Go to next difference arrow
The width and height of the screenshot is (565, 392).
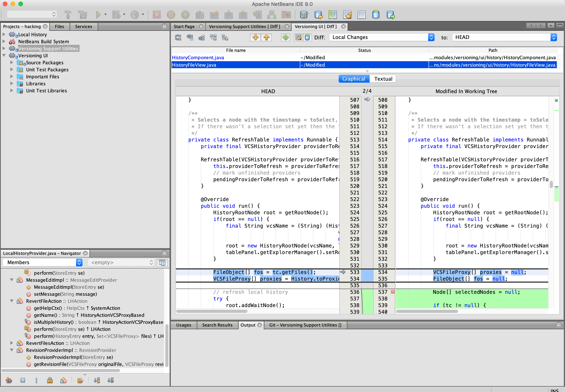pos(255,37)
